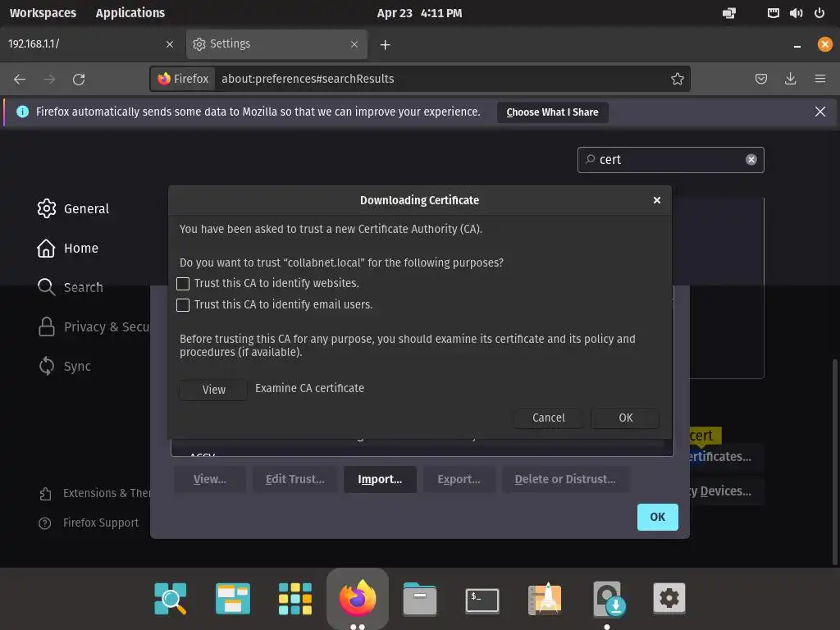Dismiss the data sharing notification bar
The image size is (840, 630).
point(819,112)
